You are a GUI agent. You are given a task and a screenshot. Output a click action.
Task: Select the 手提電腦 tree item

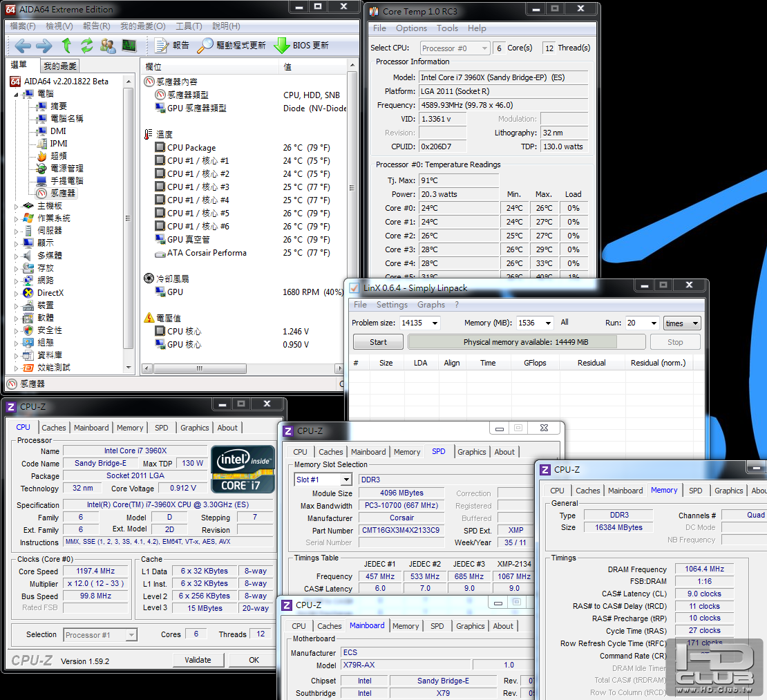66,180
